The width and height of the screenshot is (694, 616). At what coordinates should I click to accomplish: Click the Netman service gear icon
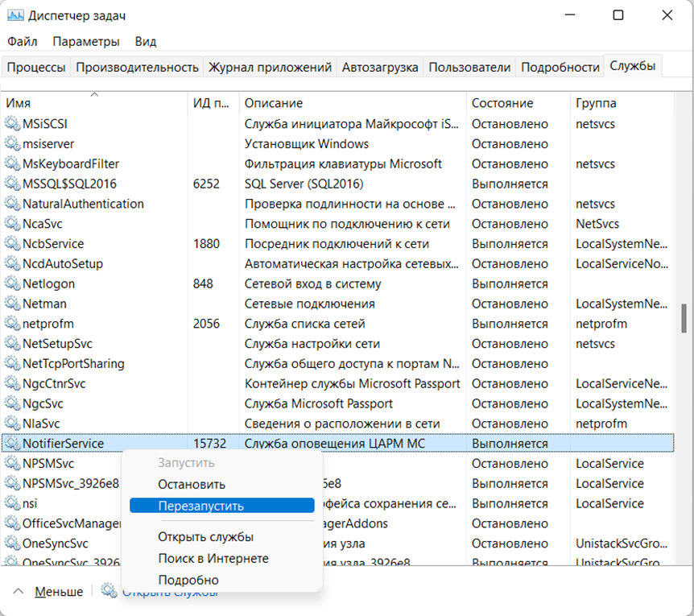point(12,304)
